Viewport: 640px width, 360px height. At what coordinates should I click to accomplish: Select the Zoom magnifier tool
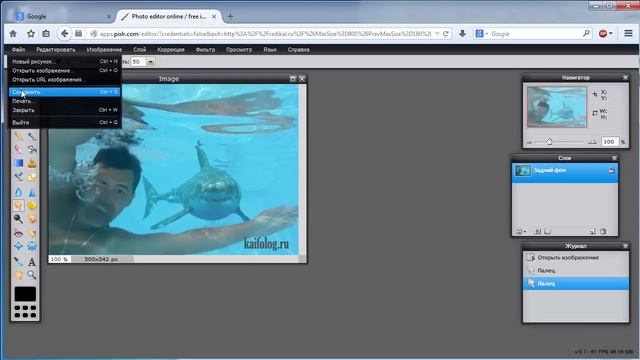(x=32, y=275)
